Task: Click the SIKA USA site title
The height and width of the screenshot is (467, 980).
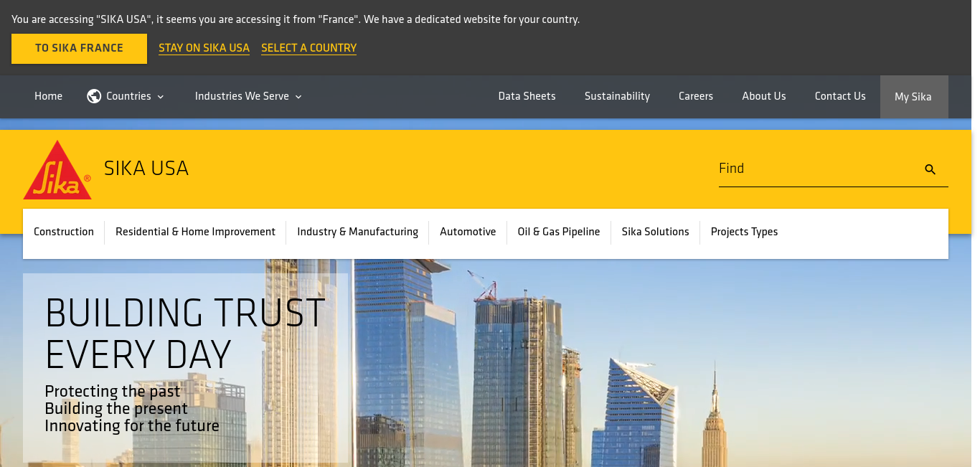Action: [146, 169]
